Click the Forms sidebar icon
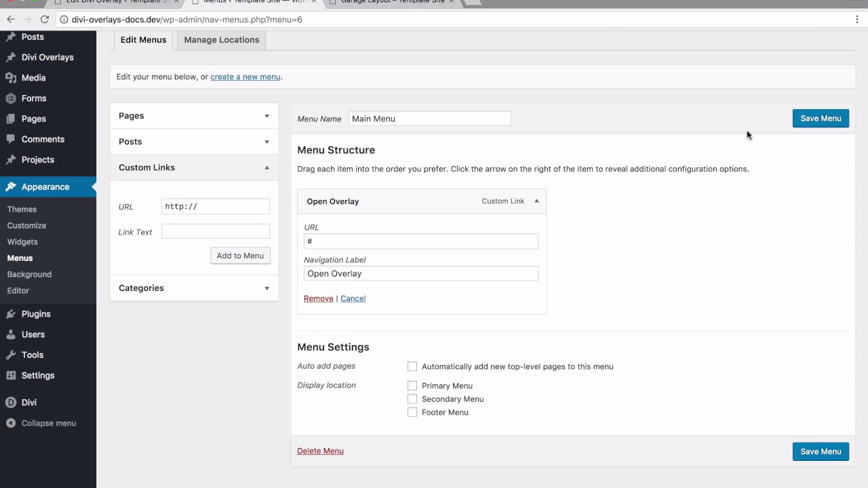 (x=11, y=98)
